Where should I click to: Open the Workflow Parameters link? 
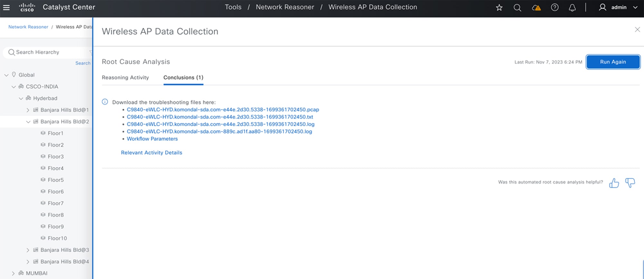[x=152, y=139]
